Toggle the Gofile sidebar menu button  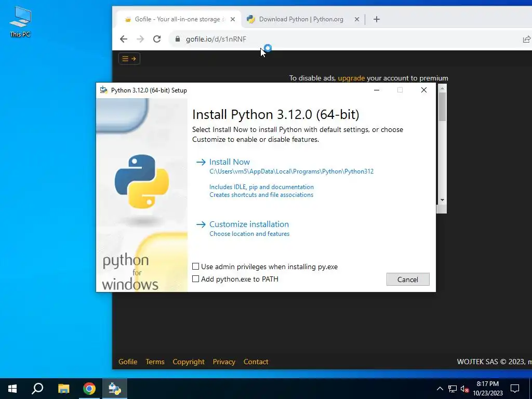129,59
